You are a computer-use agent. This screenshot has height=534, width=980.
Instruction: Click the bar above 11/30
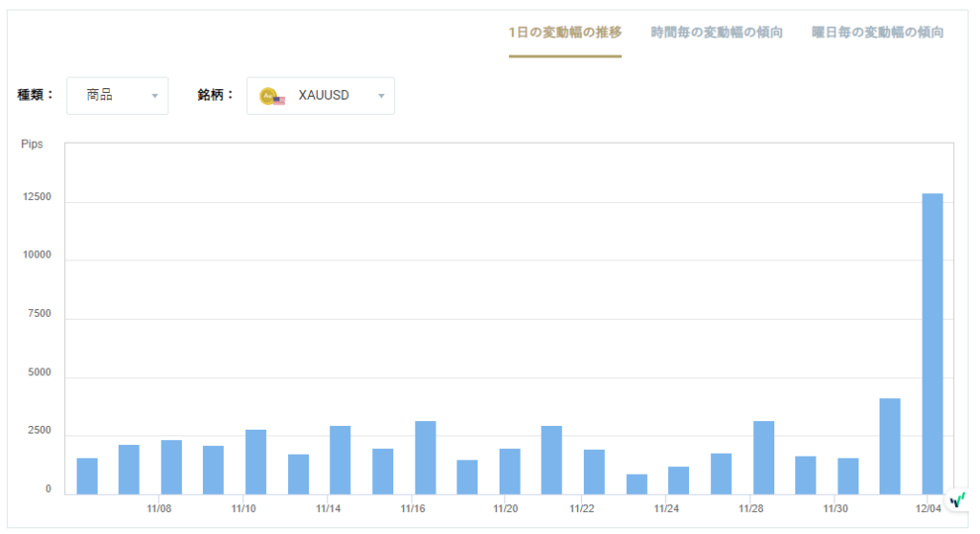click(x=848, y=477)
